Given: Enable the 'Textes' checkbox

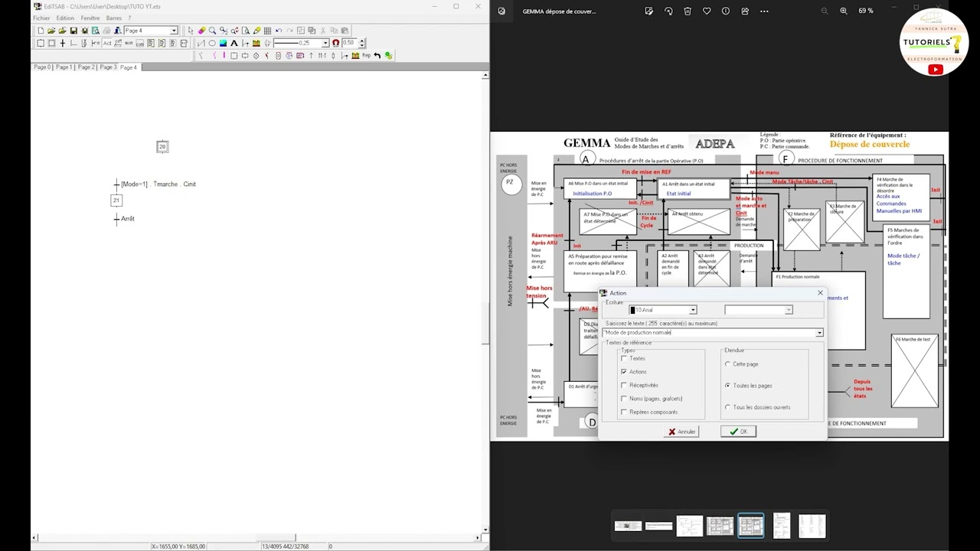Looking at the screenshot, I should coord(624,358).
